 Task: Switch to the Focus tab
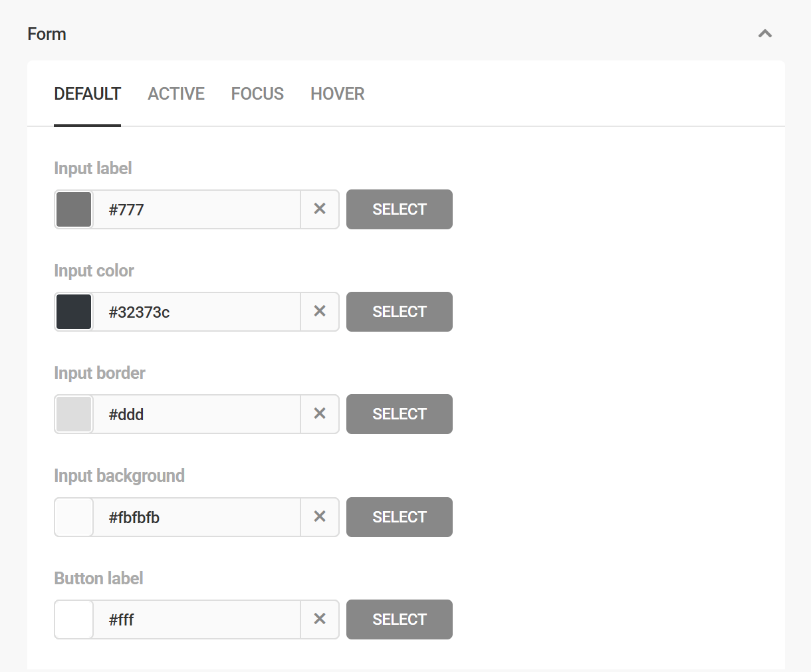click(x=257, y=94)
